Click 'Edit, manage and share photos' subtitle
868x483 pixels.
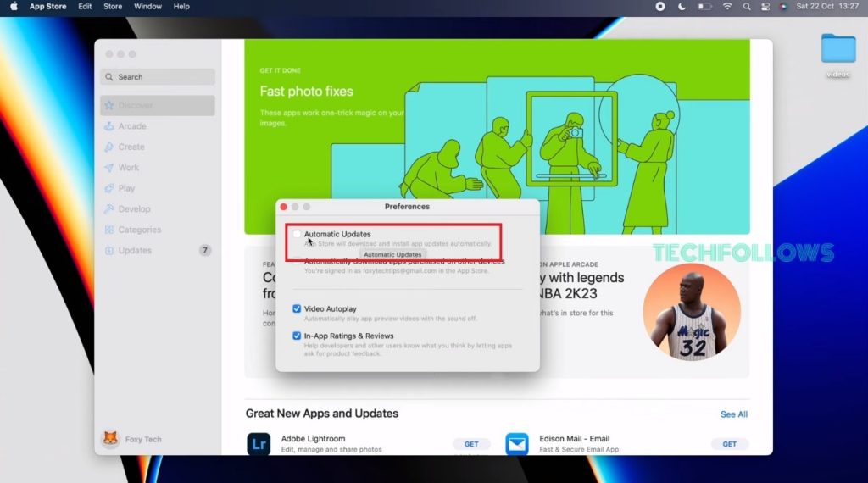click(331, 449)
